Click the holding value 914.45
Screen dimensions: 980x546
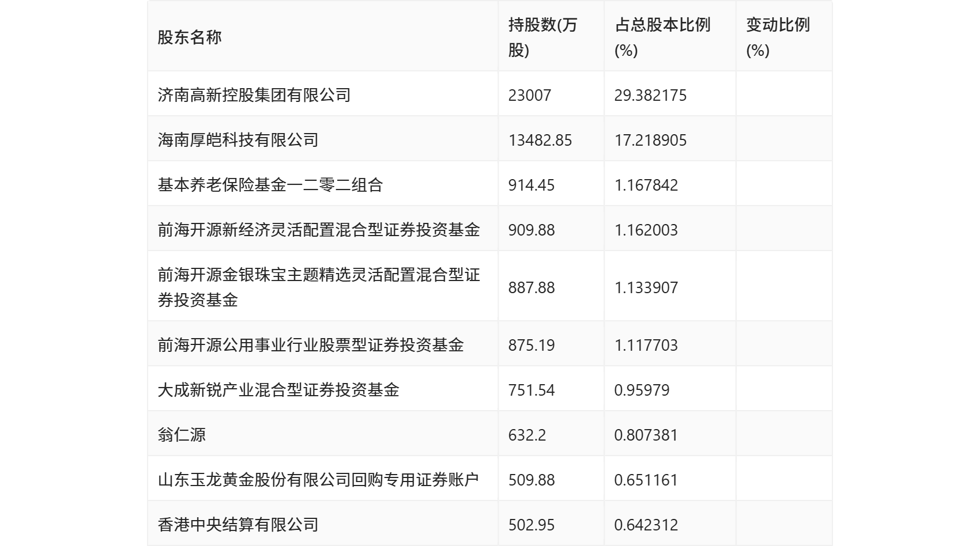532,185
